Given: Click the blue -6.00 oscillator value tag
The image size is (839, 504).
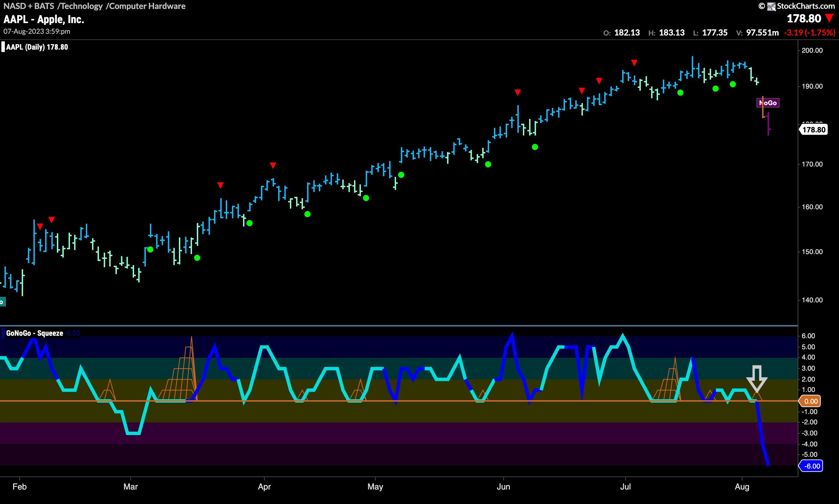Looking at the screenshot, I should tap(811, 466).
